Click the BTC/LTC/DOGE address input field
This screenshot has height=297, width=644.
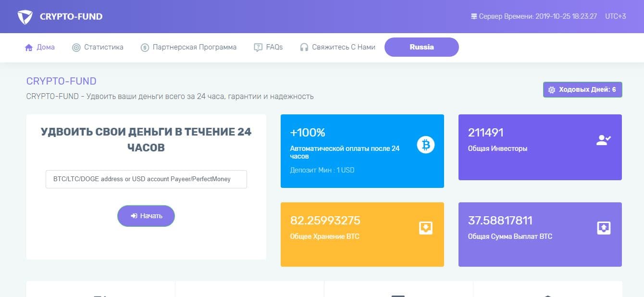pos(146,179)
